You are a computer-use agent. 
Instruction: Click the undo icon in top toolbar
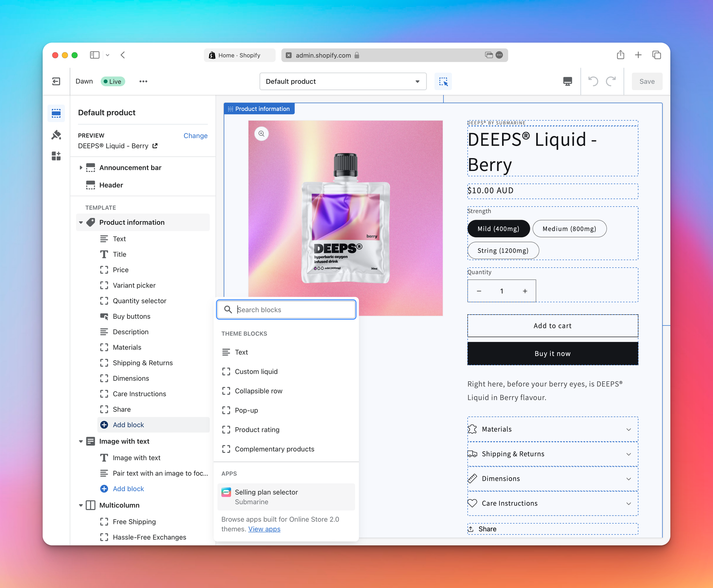click(593, 81)
